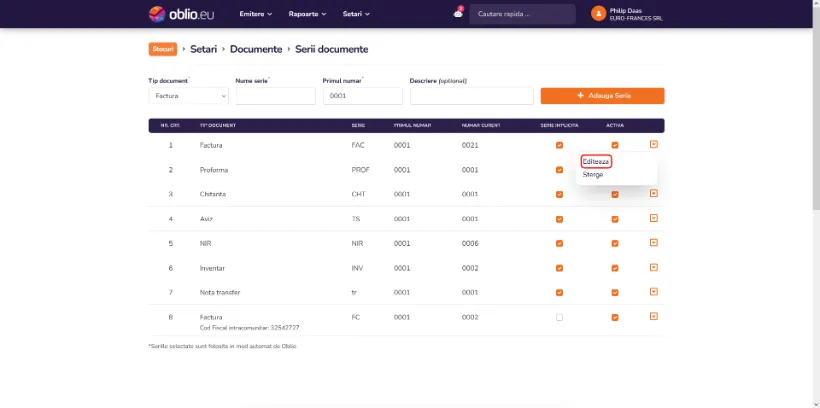
Task: Click the Tip Document column header
Action: pyautogui.click(x=218, y=126)
